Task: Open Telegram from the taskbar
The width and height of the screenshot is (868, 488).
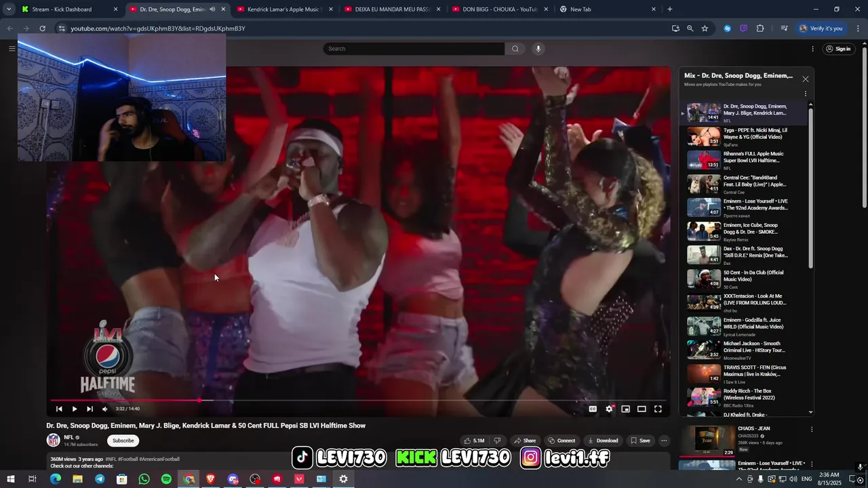Action: (x=100, y=479)
